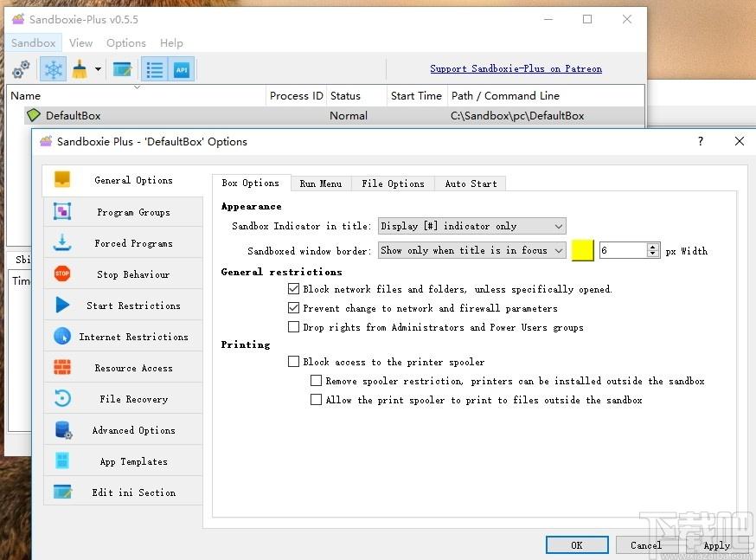This screenshot has width=756, height=560.
Task: Toggle the API call log toolbar icon
Action: click(x=182, y=69)
